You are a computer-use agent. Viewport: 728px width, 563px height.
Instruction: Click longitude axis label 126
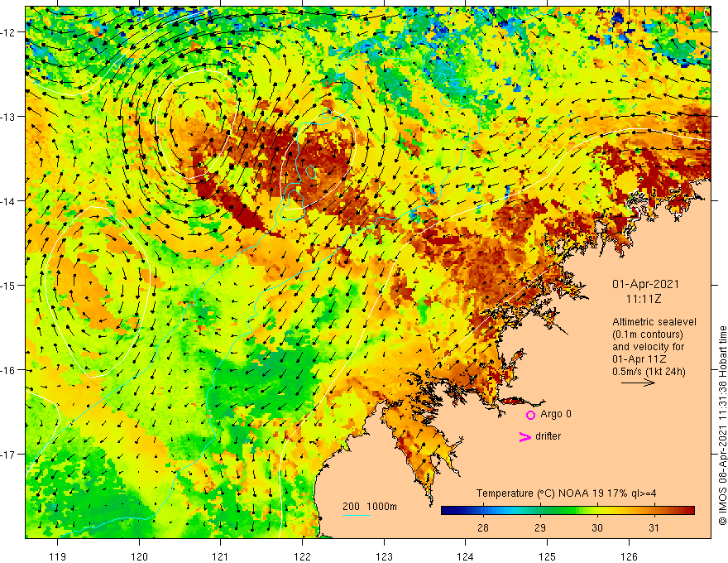[x=629, y=556]
